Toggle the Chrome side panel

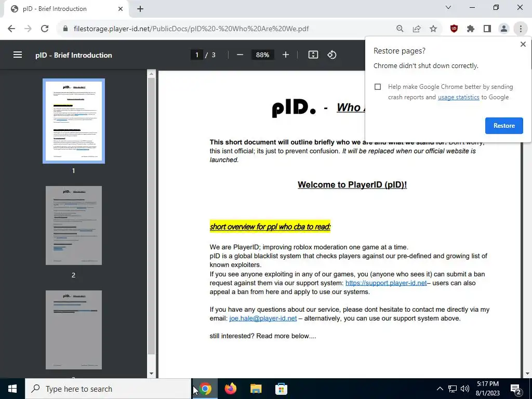(x=487, y=29)
